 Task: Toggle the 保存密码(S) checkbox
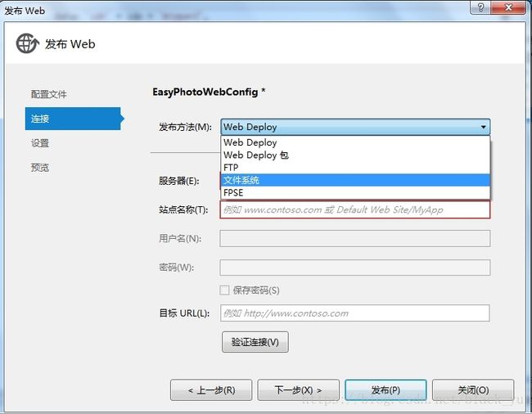pyautogui.click(x=224, y=290)
